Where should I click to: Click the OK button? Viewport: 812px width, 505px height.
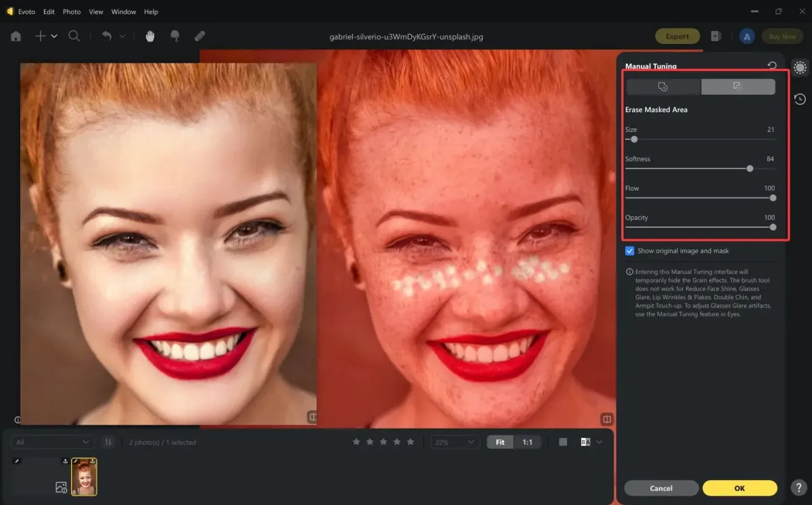pyautogui.click(x=740, y=488)
